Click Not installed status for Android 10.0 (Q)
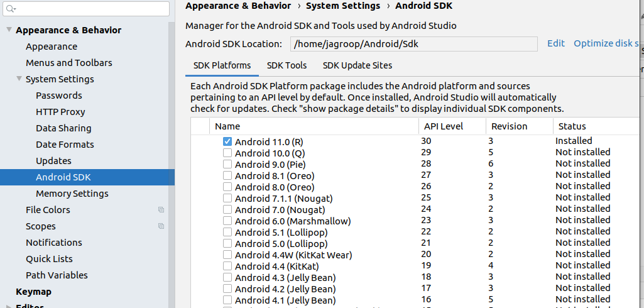This screenshot has width=644, height=308. 583,152
